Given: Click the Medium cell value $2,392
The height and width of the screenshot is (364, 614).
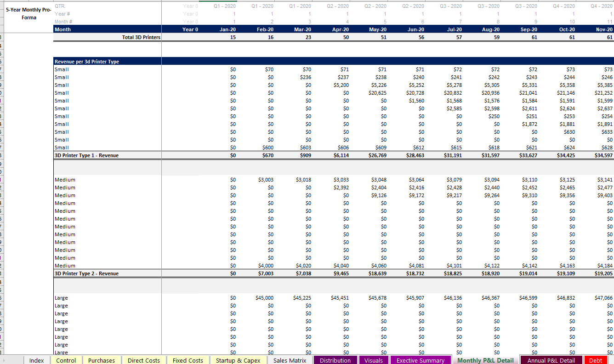Looking at the screenshot, I should (341, 188).
